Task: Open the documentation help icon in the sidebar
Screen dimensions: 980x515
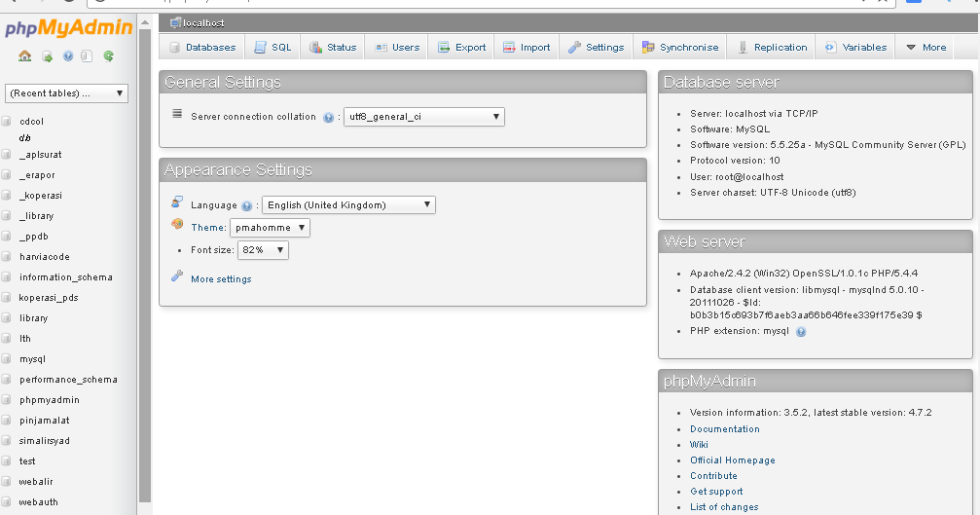Action: coord(67,56)
